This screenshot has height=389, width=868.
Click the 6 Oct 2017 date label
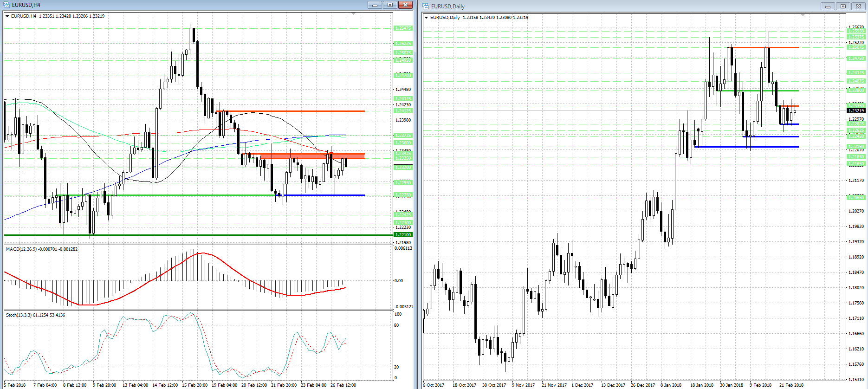click(434, 385)
